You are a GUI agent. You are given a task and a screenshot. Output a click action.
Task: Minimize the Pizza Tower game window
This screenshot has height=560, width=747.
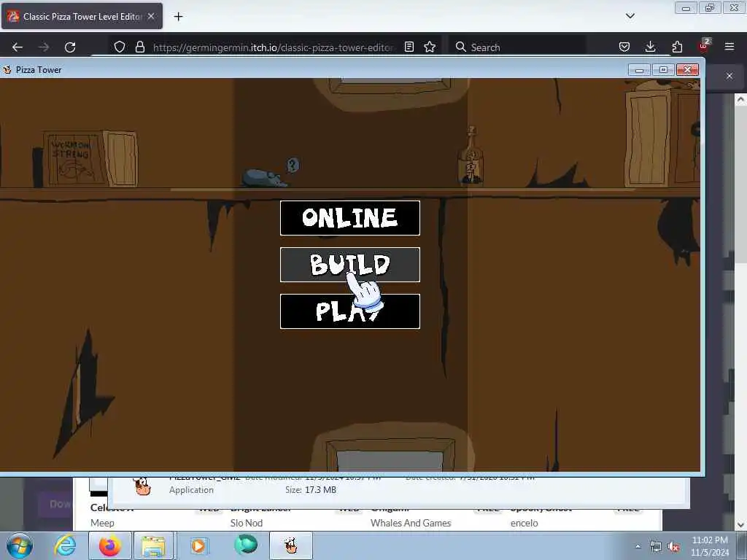(639, 71)
